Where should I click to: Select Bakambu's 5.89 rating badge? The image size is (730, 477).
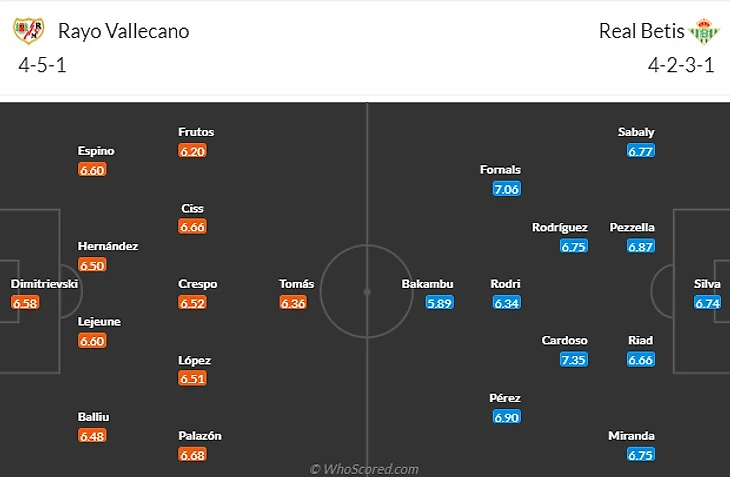tap(439, 303)
